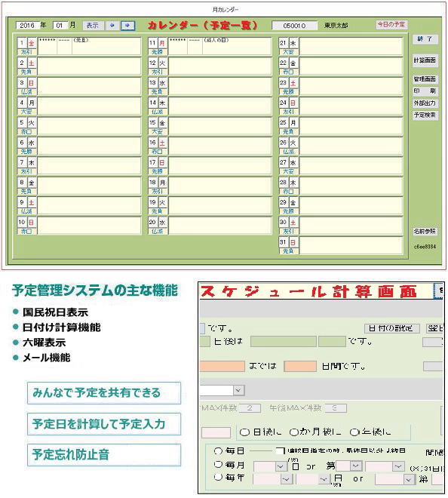Image resolution: width=448 pixels, height=498 pixels.
Task: Open the schedule cell for day 11 (成人の日)
Action: pyautogui.click(x=220, y=46)
